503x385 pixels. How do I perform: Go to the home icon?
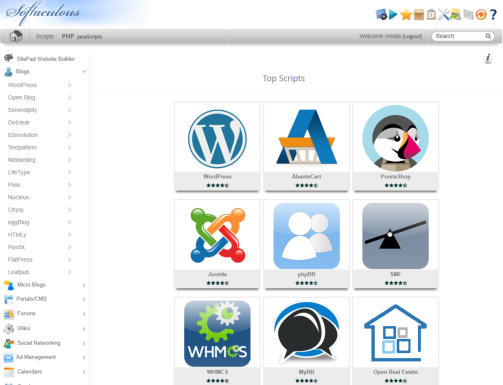(x=16, y=36)
